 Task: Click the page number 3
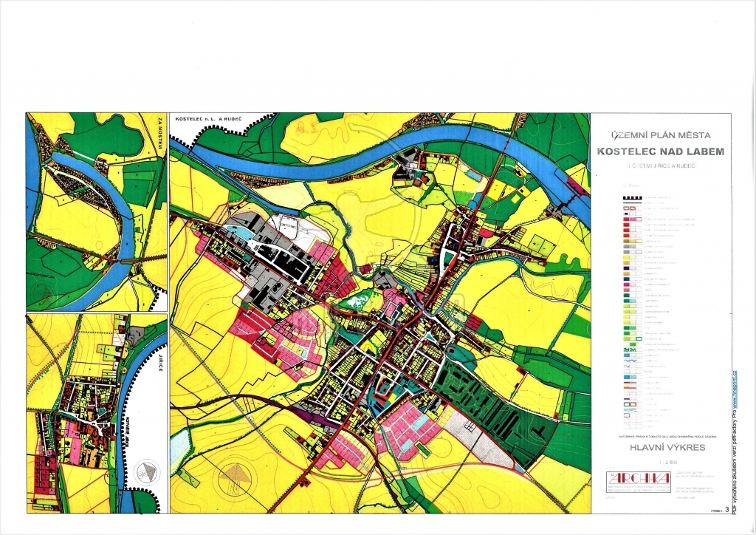coord(726,510)
